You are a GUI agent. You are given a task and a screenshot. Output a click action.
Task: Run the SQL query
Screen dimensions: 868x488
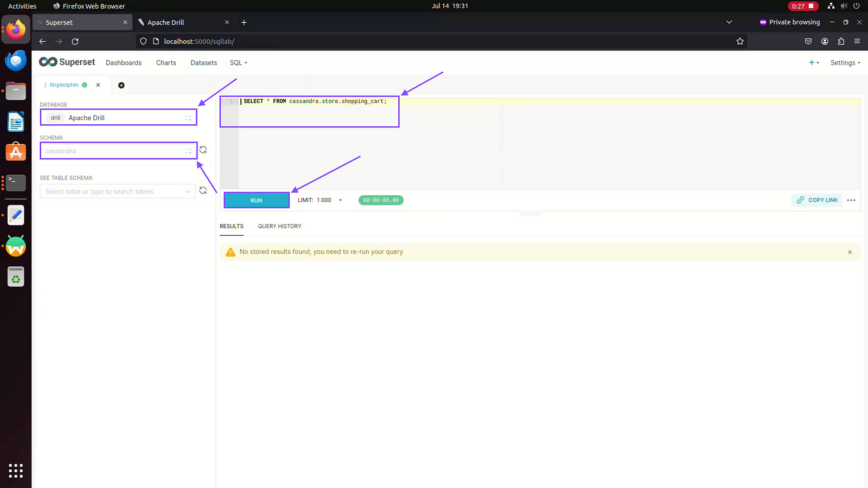(x=257, y=200)
